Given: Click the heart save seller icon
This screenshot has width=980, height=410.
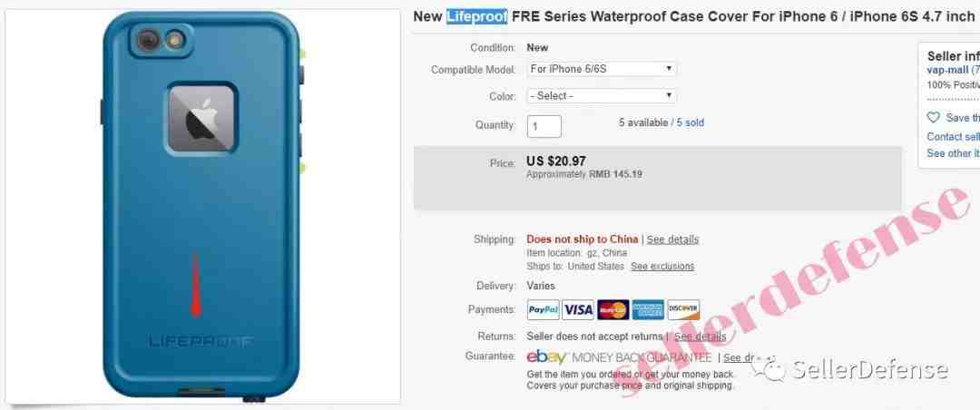Looking at the screenshot, I should click(933, 118).
